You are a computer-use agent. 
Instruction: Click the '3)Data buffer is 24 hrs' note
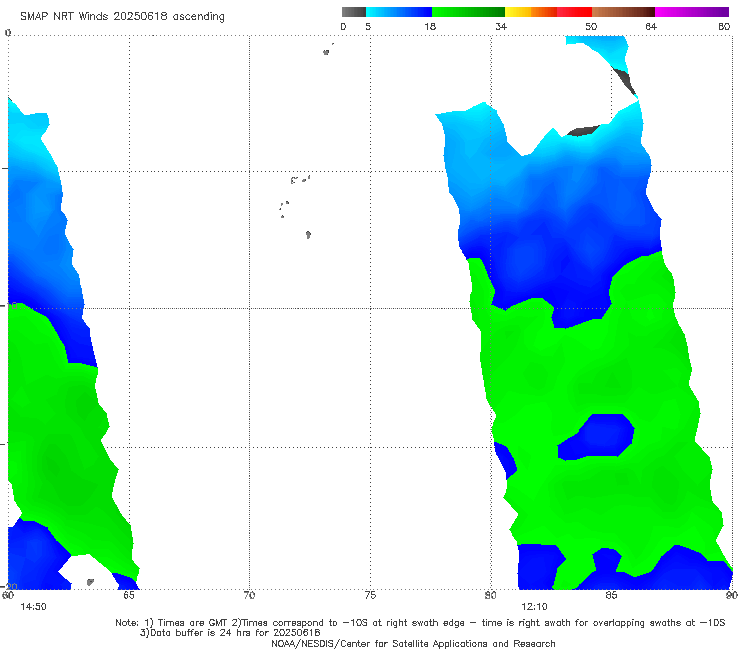pos(230,633)
